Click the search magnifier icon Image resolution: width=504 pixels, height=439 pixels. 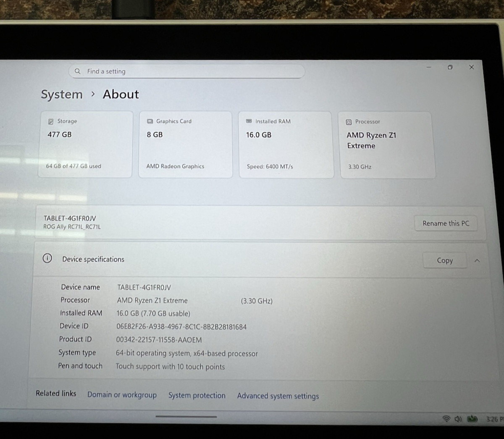[x=78, y=71]
